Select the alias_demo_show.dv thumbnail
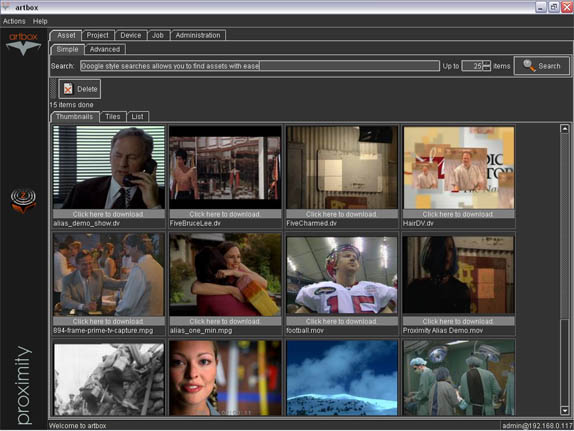This screenshot has width=574, height=431. coord(108,167)
